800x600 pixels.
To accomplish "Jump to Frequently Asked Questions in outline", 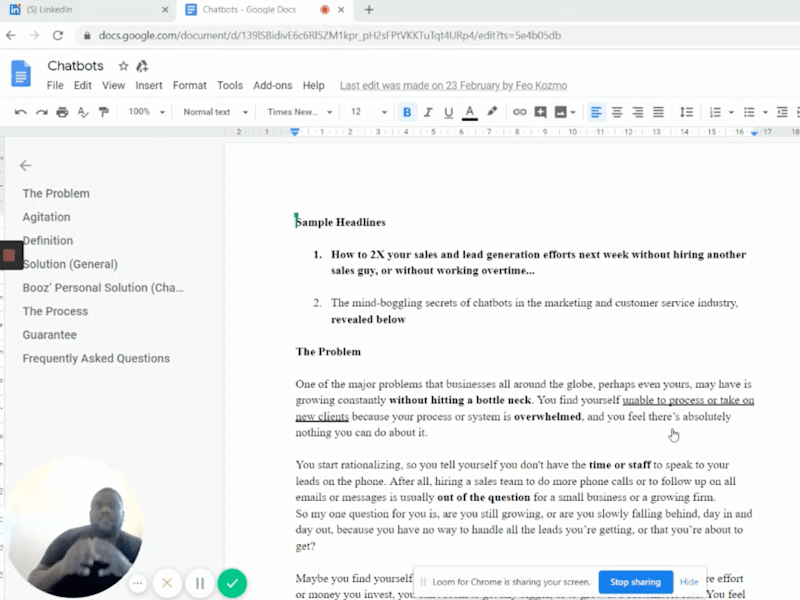I will [x=96, y=358].
